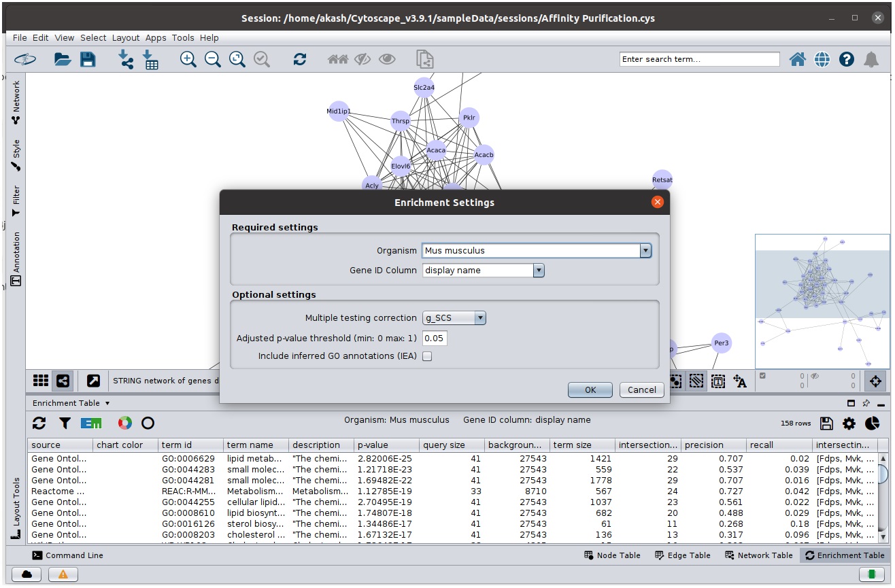Switch to the Node Table tab
The image size is (895, 588).
[x=612, y=555]
